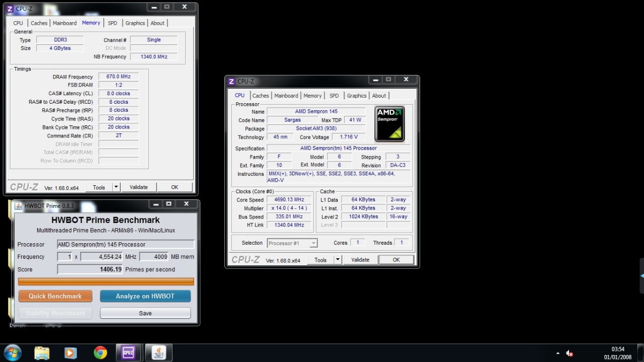The width and height of the screenshot is (644, 362).
Task: Click the 4009 MB mem field
Action: [154, 257]
